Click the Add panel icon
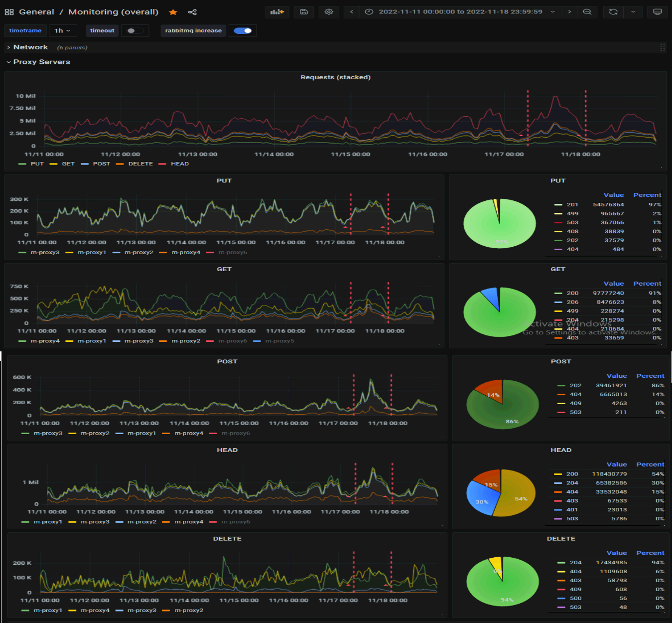Screen dimensions: 672x623 coord(277,12)
